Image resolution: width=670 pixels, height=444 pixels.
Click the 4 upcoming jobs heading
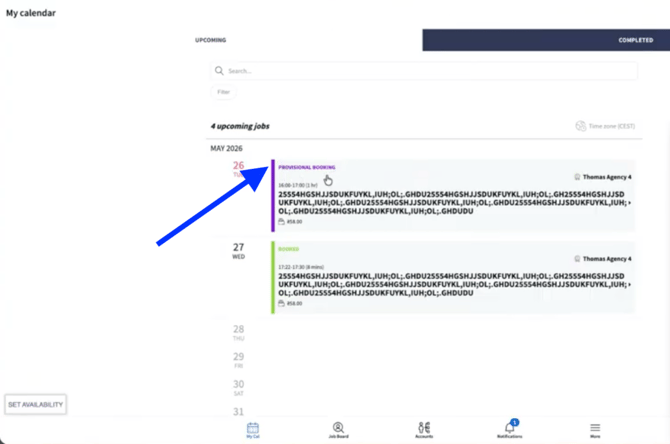coord(240,126)
